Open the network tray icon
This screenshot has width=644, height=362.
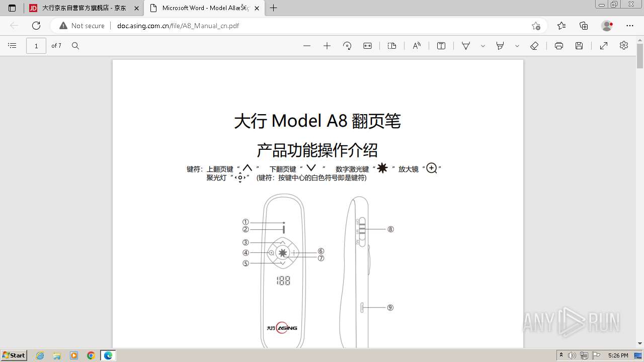pos(584,355)
